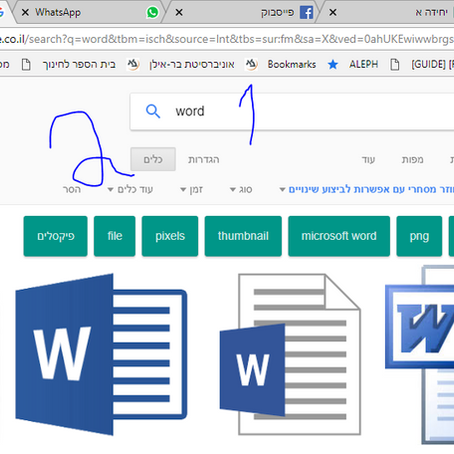This screenshot has width=454, height=454.
Task: Open the אוניברסיטת בר-אילן bookmark
Action: click(192, 64)
